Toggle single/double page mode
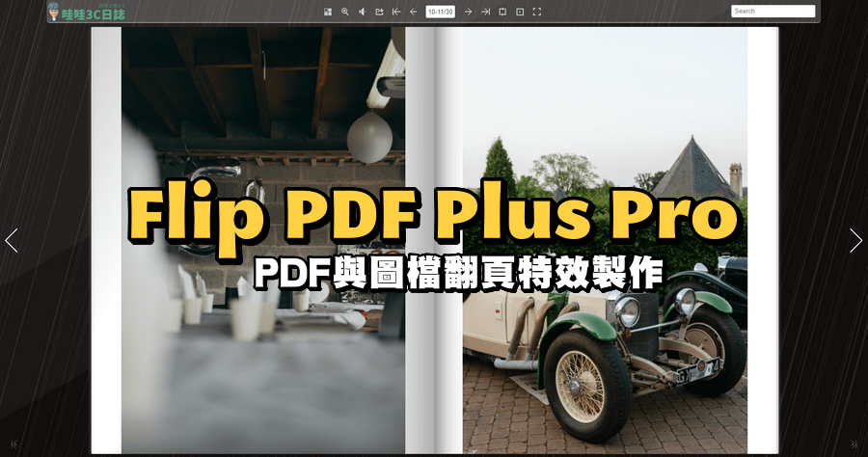868x457 pixels. [502, 12]
